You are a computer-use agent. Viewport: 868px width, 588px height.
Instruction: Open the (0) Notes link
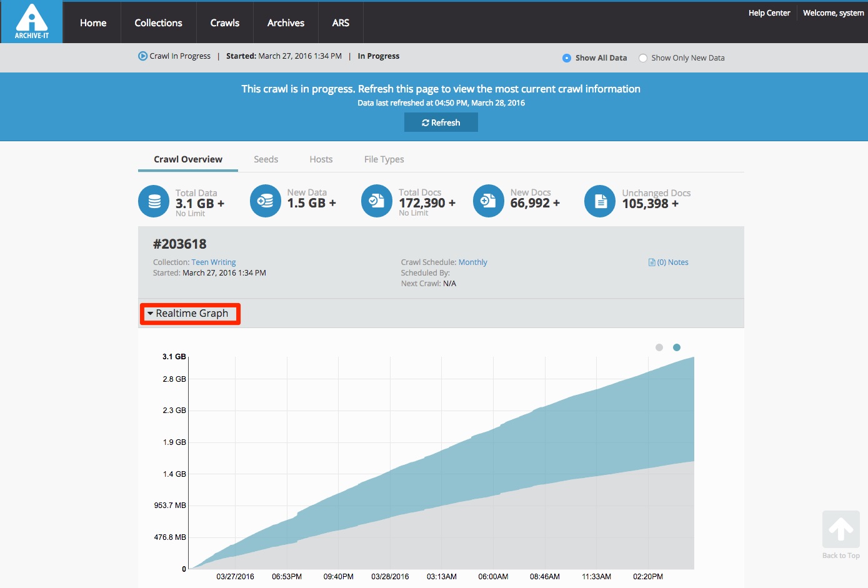(669, 262)
